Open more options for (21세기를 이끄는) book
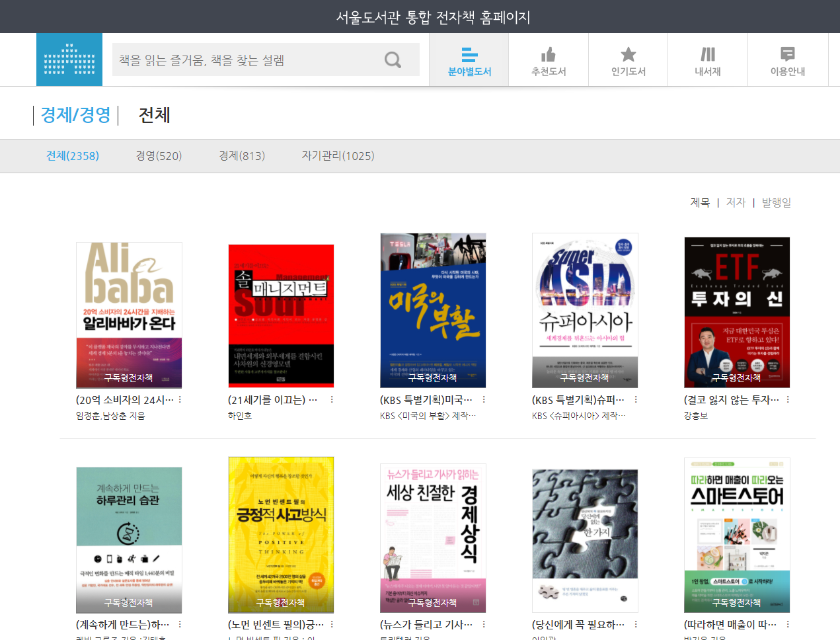The height and width of the screenshot is (640, 840). (x=332, y=399)
